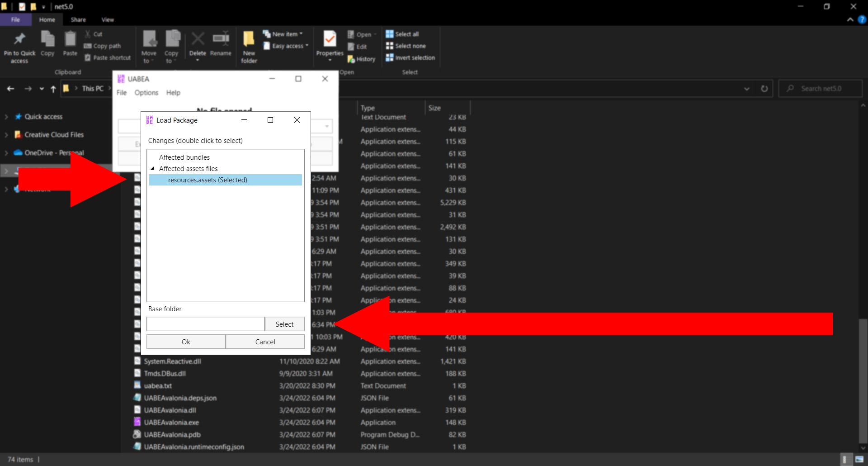Expand Creative Cloud Files node
Screen dimensions: 868x466
(6, 135)
